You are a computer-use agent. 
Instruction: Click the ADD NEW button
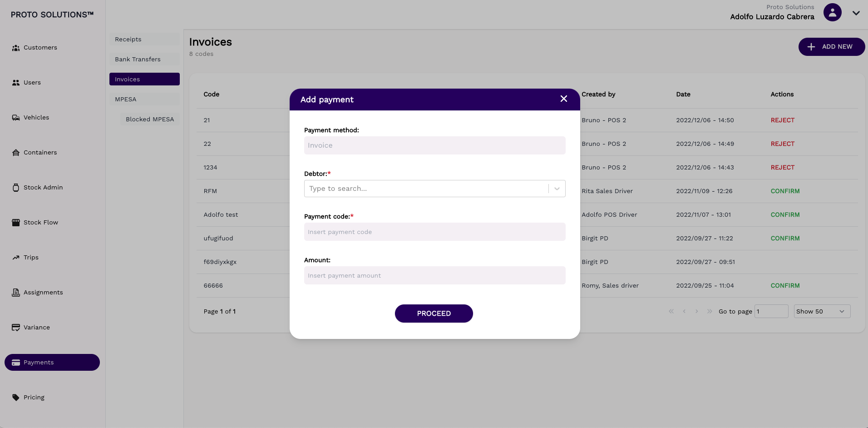(832, 47)
